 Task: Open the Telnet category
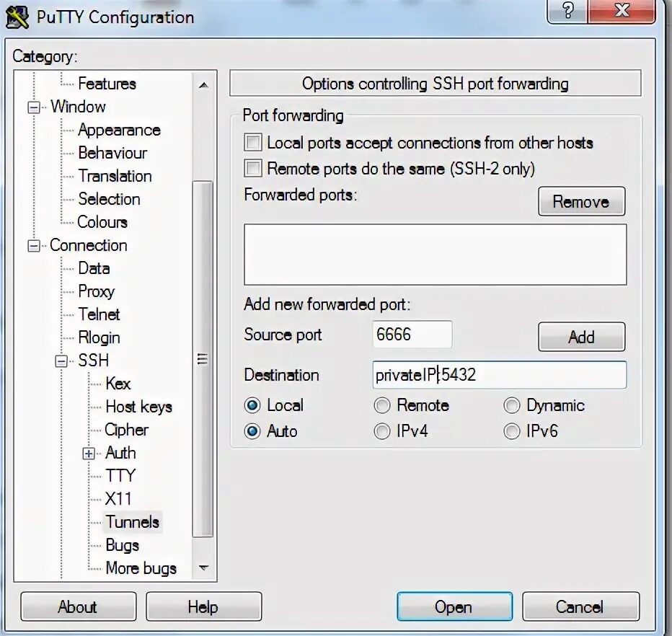(99, 314)
